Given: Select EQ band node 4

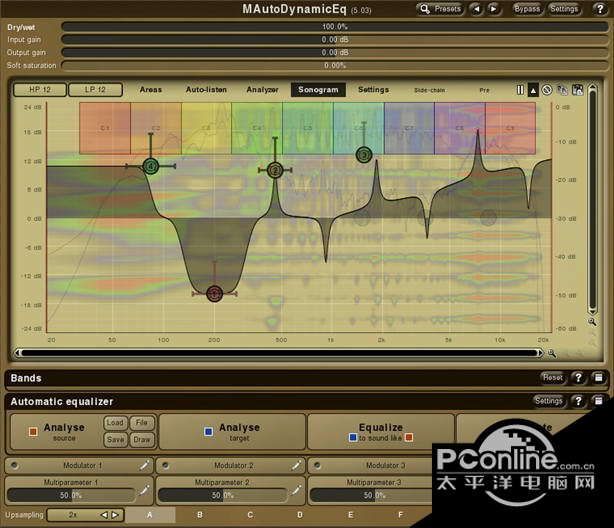Looking at the screenshot, I should coord(150,166).
